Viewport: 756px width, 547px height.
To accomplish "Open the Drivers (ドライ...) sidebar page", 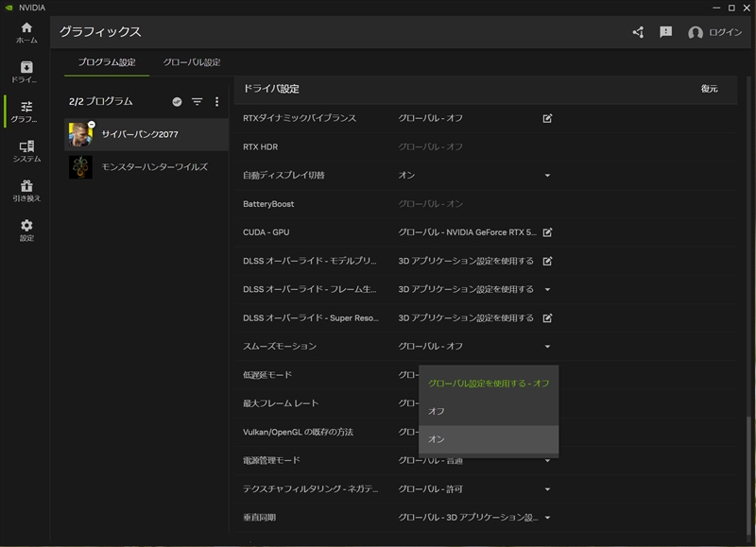I will coord(26,73).
